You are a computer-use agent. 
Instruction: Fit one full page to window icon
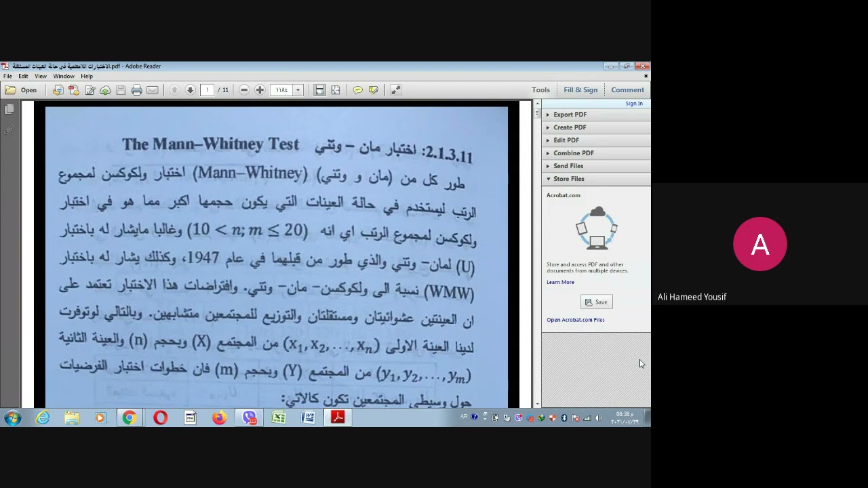coord(336,90)
